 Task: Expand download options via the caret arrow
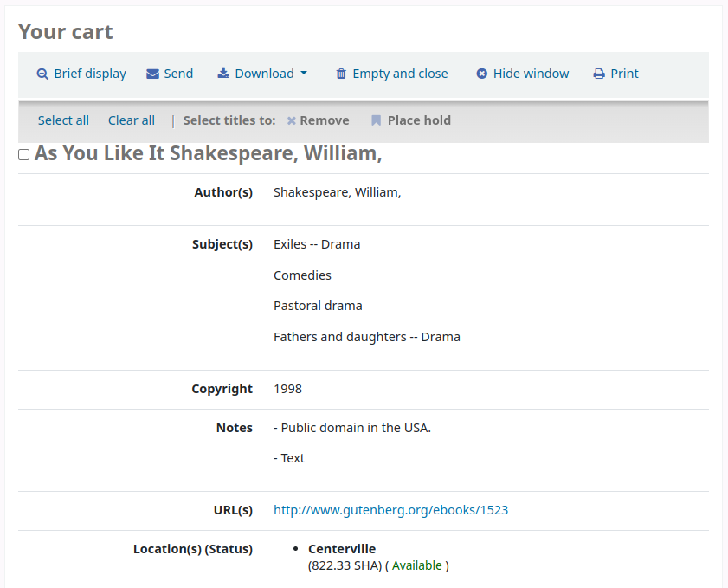[x=303, y=74]
